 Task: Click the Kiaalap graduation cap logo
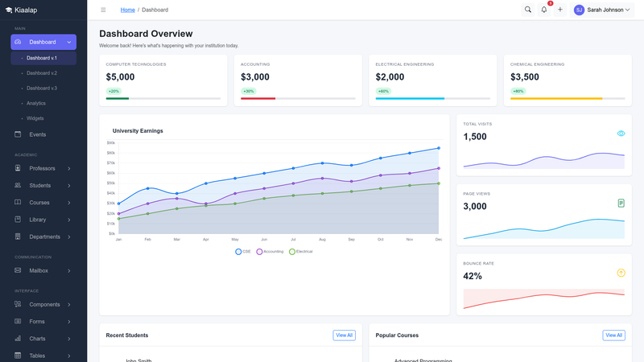pyautogui.click(x=9, y=10)
